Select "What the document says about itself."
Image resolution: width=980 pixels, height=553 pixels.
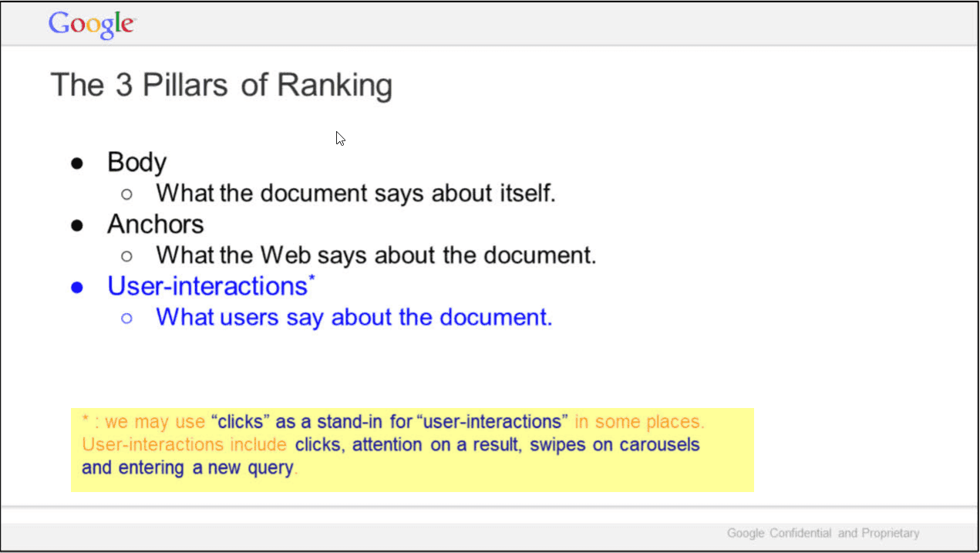click(355, 193)
